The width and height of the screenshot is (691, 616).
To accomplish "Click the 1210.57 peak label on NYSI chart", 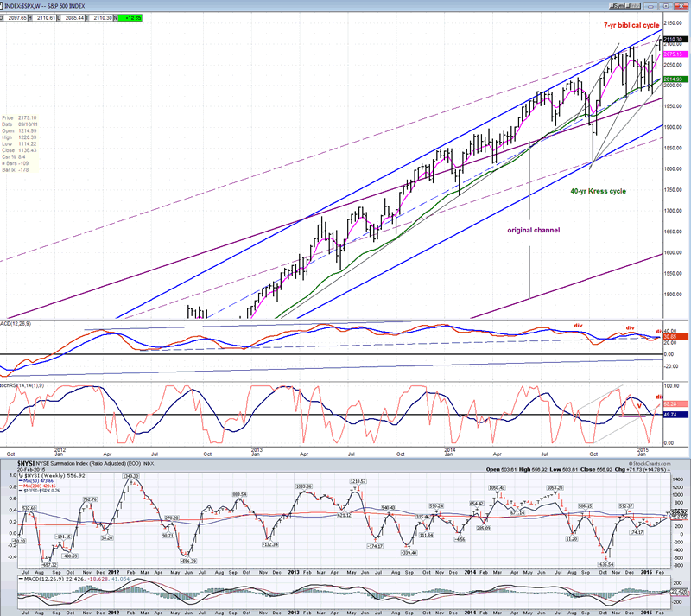I will pyautogui.click(x=358, y=480).
